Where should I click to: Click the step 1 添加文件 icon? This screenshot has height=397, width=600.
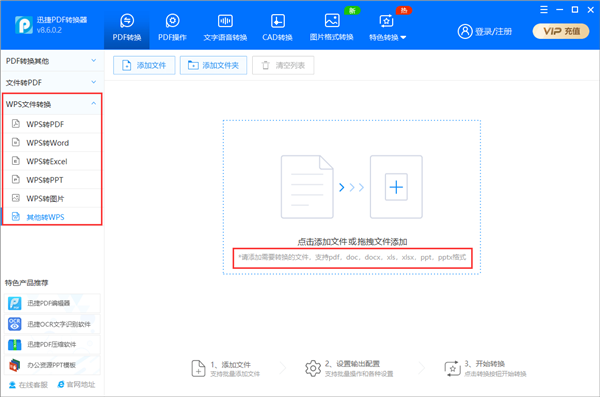pyautogui.click(x=198, y=368)
